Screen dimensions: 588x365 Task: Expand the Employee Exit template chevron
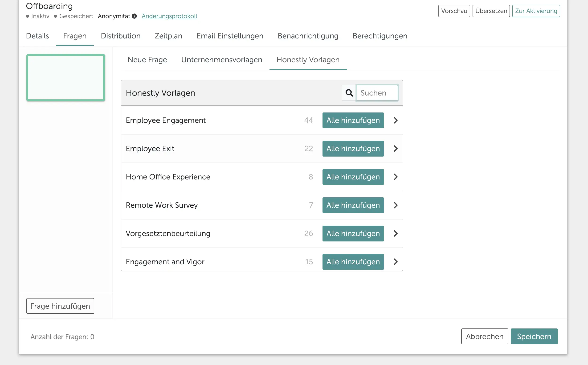(396, 149)
